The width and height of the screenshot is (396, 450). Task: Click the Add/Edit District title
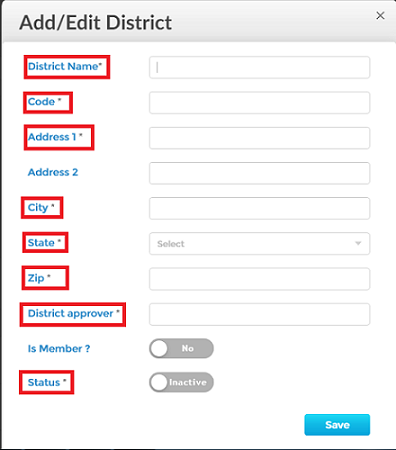tap(96, 23)
